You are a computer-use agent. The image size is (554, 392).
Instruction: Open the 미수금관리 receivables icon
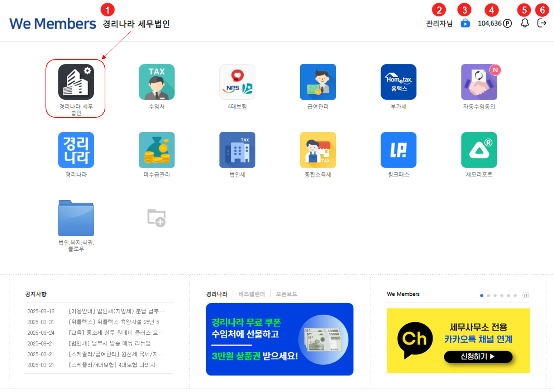[157, 150]
